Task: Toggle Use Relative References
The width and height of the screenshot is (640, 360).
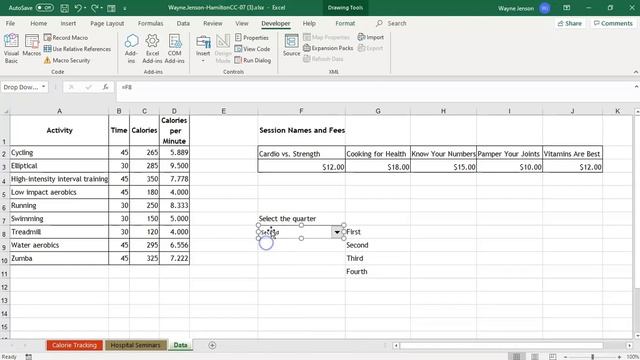Action: coord(77,49)
